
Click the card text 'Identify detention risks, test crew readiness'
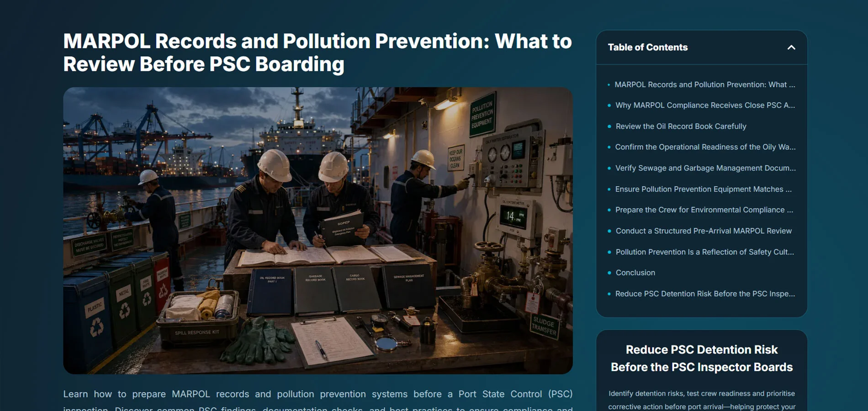(x=702, y=400)
